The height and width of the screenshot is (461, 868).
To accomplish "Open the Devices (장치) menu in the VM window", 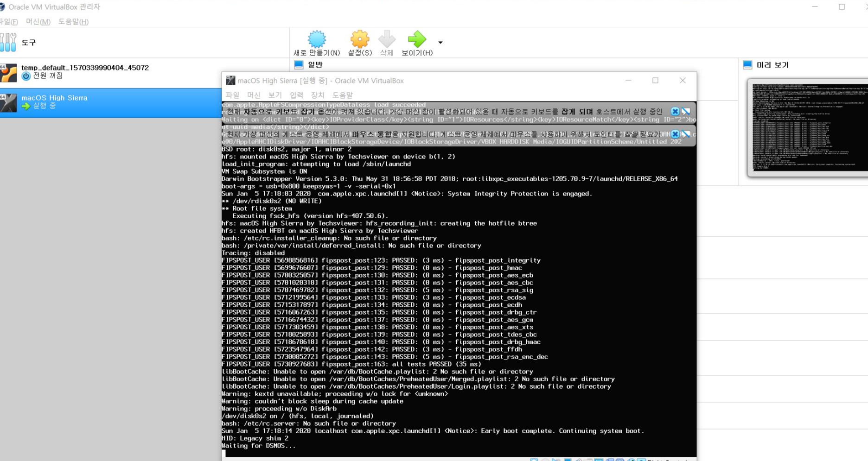I will click(318, 95).
